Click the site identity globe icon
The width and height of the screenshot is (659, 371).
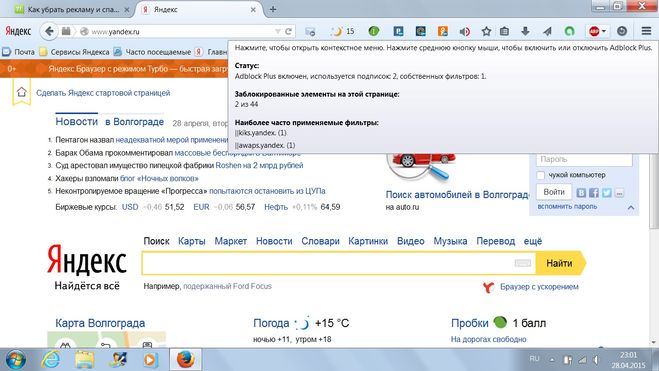click(84, 32)
